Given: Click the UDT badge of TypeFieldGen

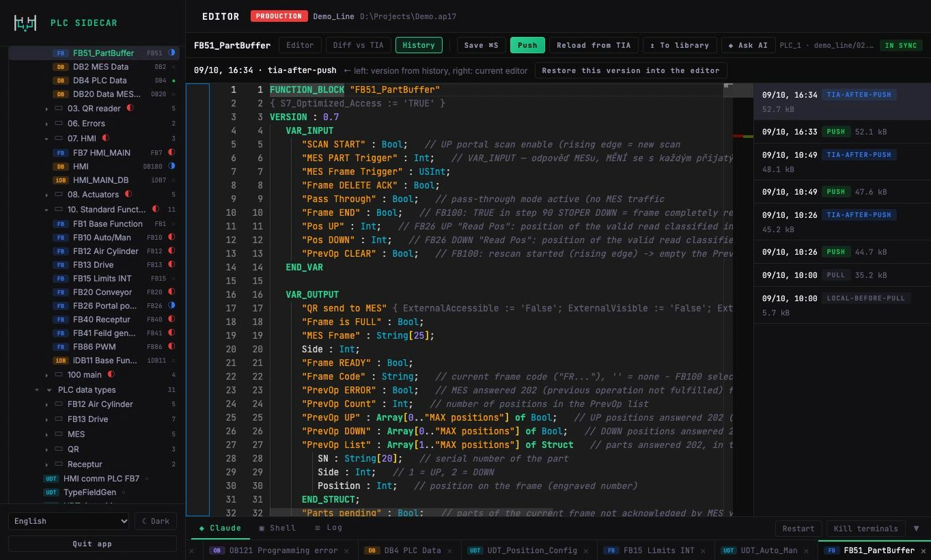Looking at the screenshot, I should pyautogui.click(x=51, y=492).
